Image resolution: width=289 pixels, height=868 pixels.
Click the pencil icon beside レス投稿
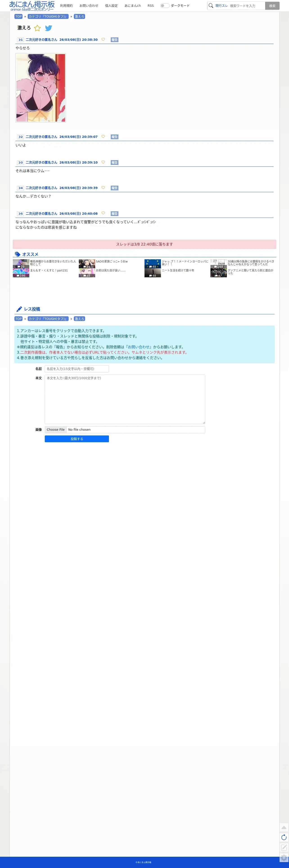[19, 309]
